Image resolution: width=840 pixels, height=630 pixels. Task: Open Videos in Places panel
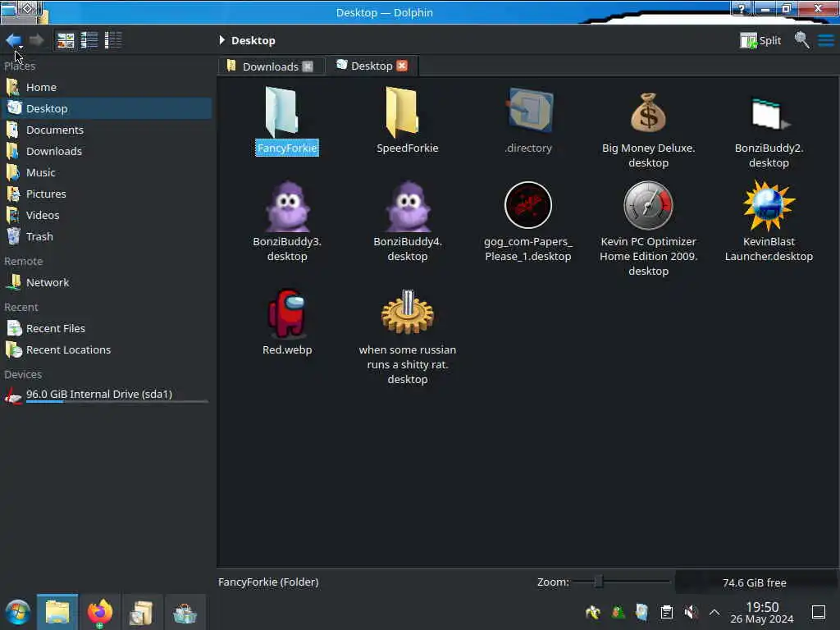tap(107, 216)
